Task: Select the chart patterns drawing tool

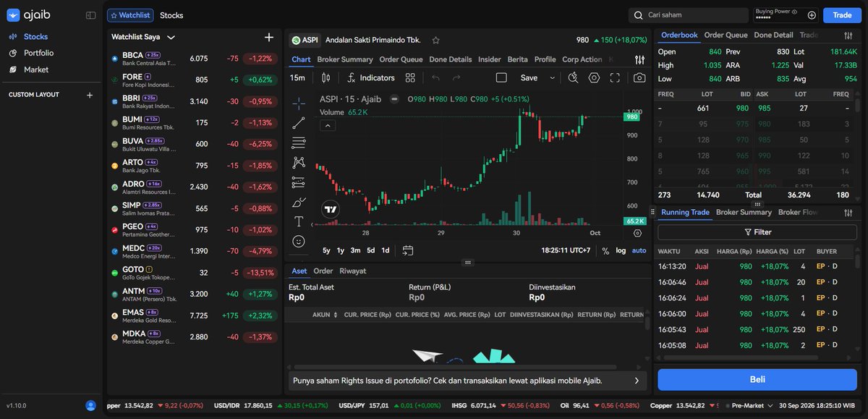Action: pos(299,163)
